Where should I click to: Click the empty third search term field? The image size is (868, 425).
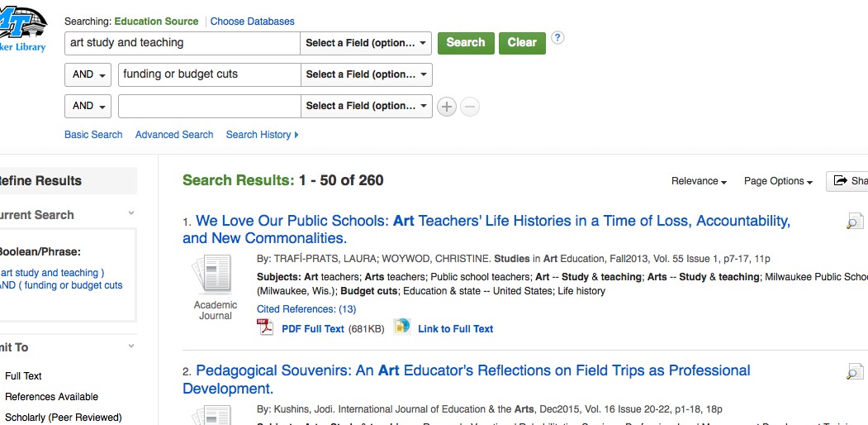209,106
